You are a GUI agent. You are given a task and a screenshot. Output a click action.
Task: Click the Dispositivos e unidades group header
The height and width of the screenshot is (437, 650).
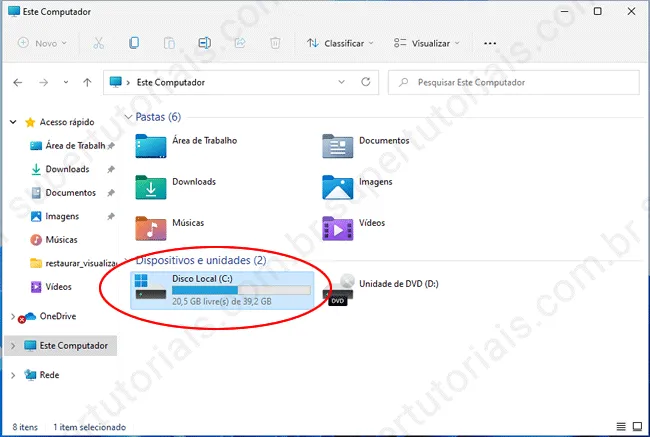point(201,260)
